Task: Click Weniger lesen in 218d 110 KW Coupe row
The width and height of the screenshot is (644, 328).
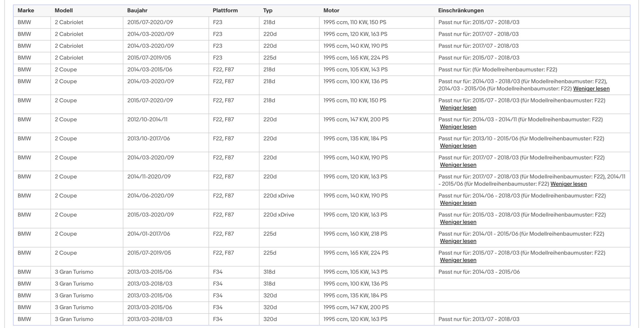Action: click(458, 108)
